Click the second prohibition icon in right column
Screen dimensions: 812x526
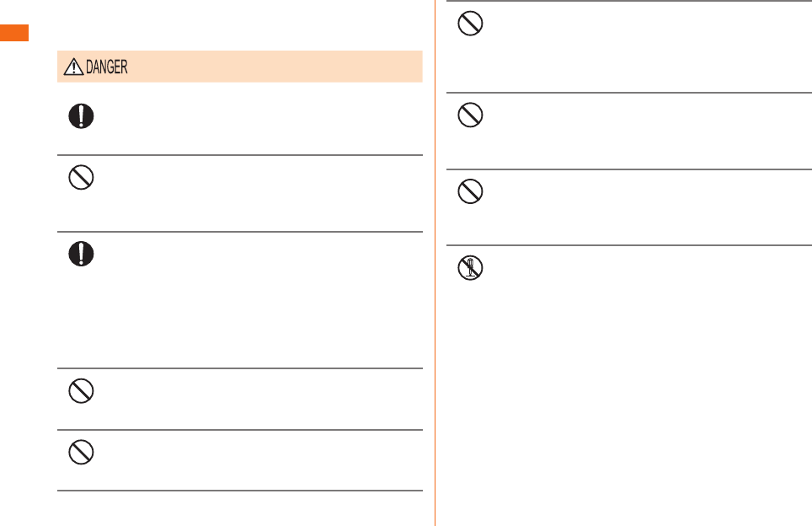coord(470,115)
